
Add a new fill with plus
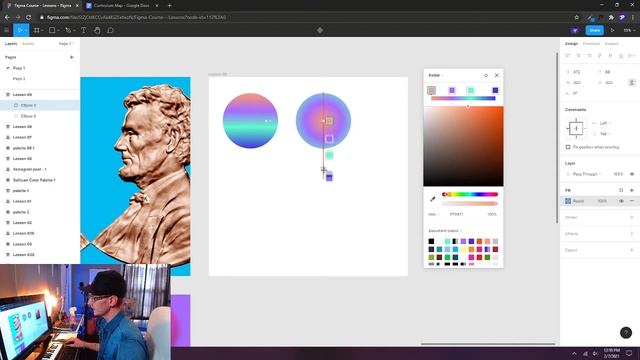pyautogui.click(x=632, y=190)
